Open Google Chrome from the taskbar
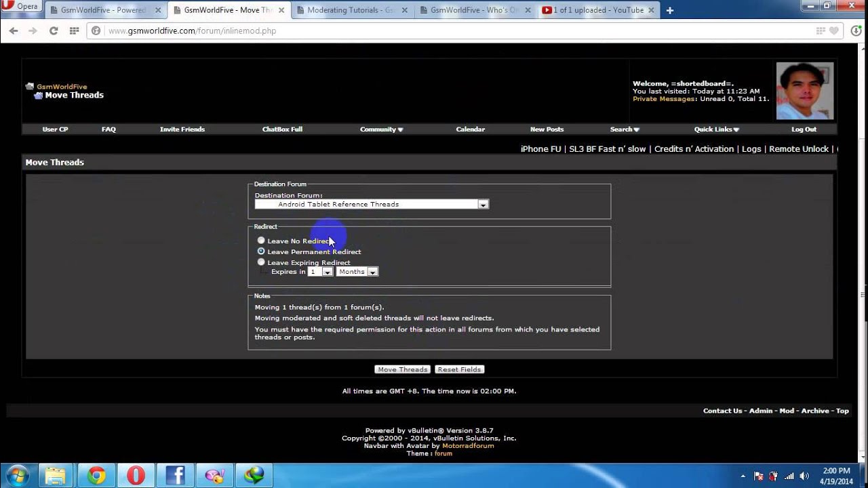868x488 pixels. coord(96,476)
